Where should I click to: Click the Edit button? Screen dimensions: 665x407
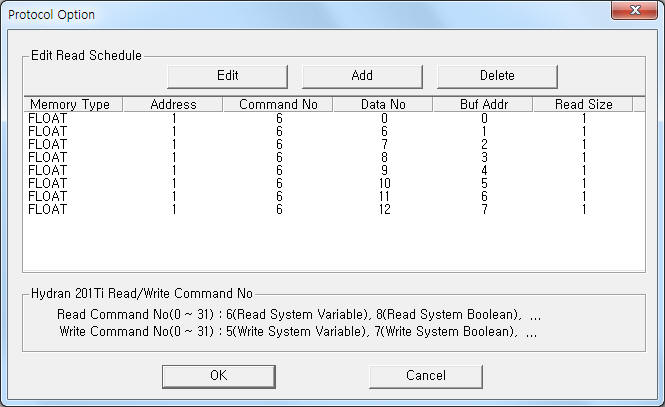(x=227, y=76)
